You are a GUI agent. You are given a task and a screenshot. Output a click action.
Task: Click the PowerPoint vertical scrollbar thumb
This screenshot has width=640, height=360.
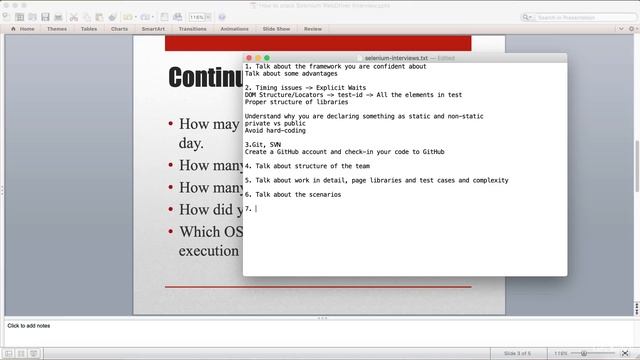[637, 165]
